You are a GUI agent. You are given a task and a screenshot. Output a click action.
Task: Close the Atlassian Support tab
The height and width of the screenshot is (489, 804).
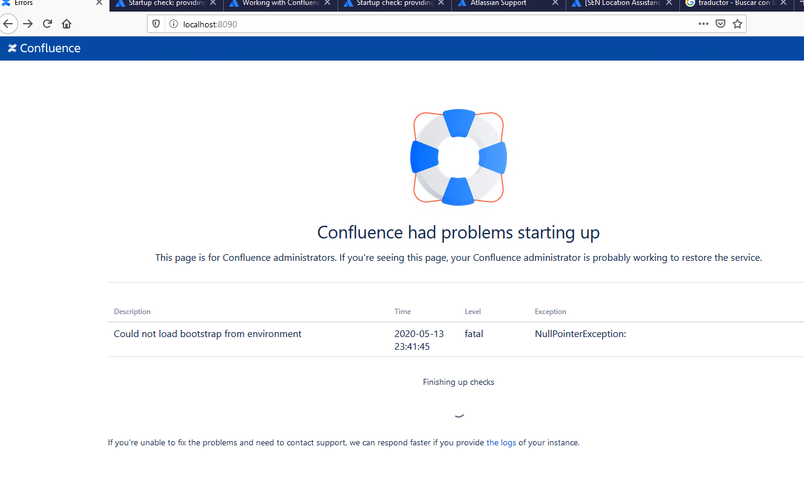click(555, 3)
